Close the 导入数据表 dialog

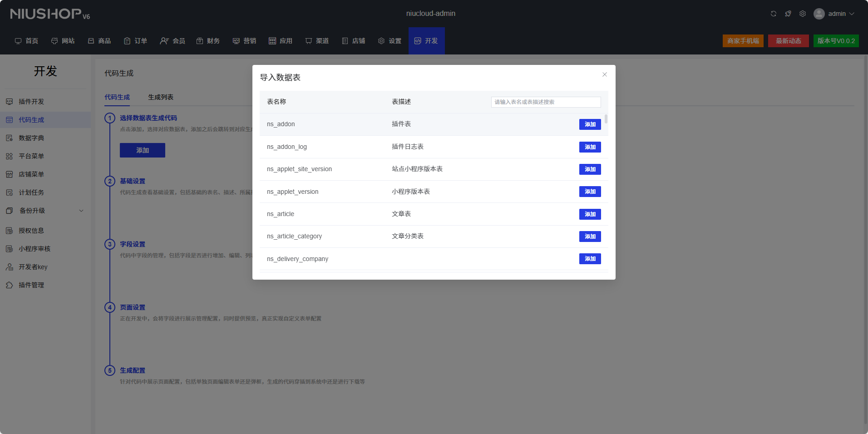[605, 74]
